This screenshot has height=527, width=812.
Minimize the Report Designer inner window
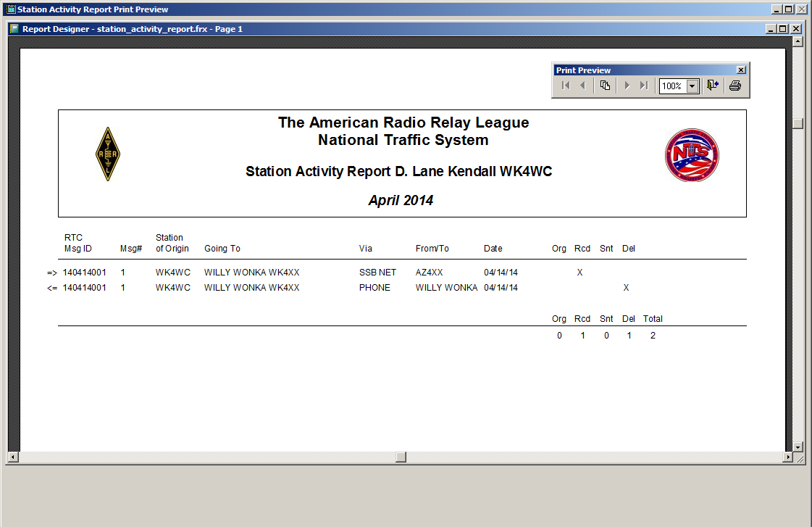(771, 29)
